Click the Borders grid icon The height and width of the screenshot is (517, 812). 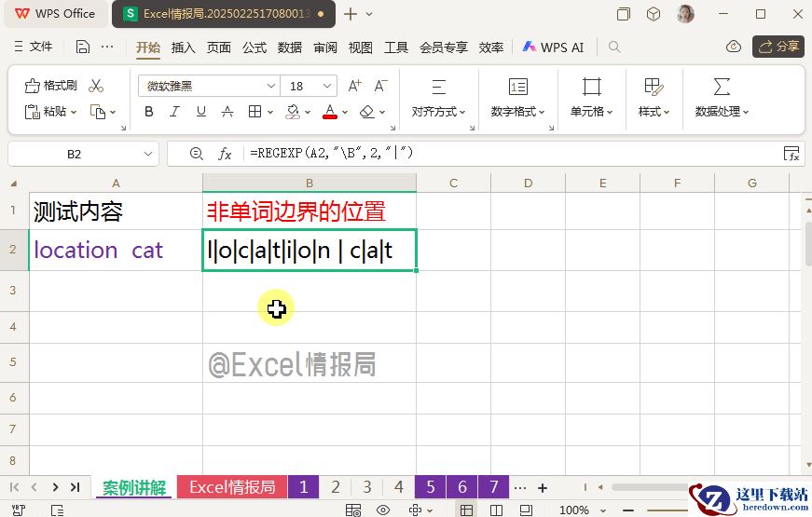[255, 111]
